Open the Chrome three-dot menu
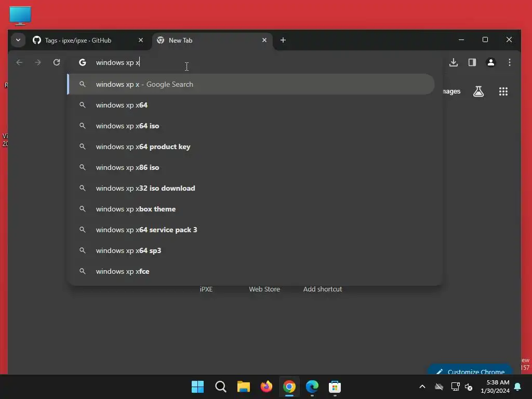The height and width of the screenshot is (399, 532). [x=510, y=62]
